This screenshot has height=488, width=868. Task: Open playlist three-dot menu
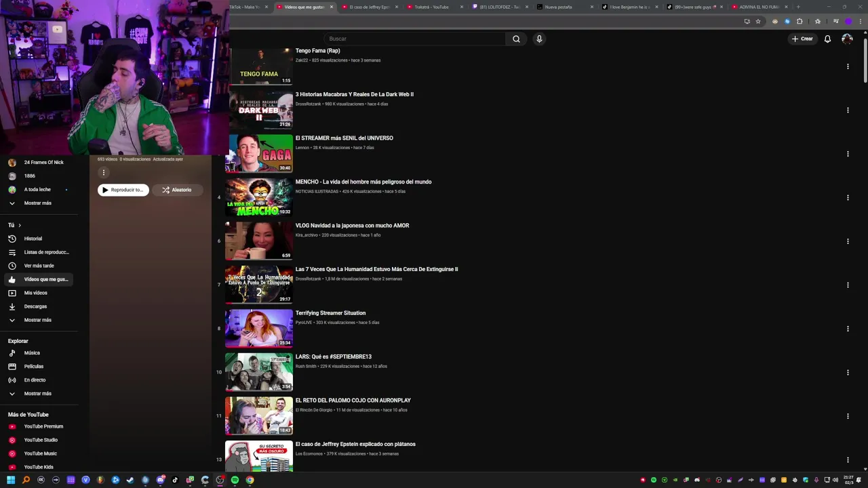(104, 172)
